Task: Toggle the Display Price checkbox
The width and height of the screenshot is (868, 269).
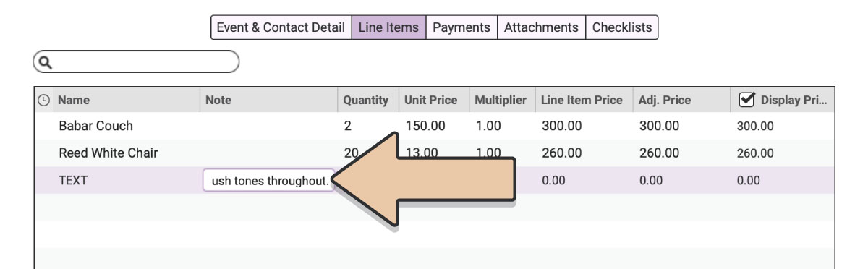Action: coord(746,100)
